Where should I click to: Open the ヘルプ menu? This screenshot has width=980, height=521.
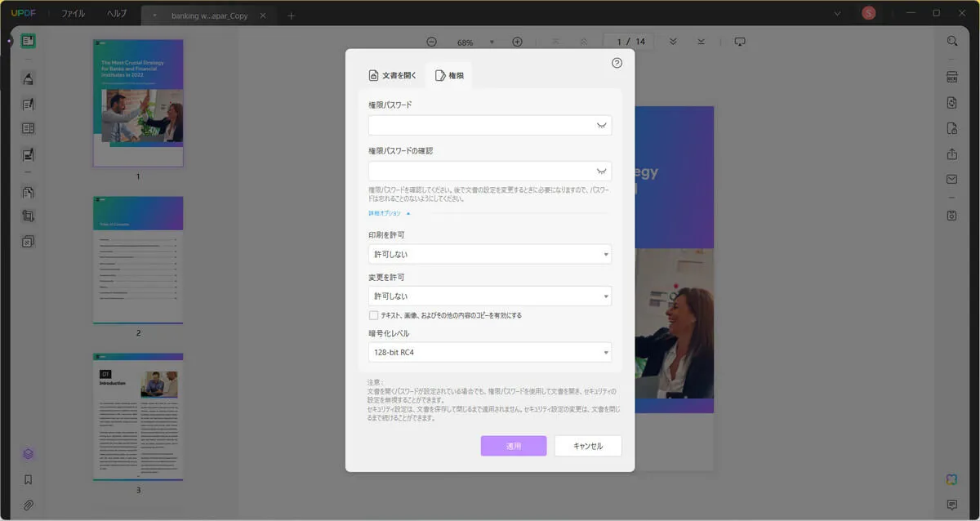(x=117, y=13)
